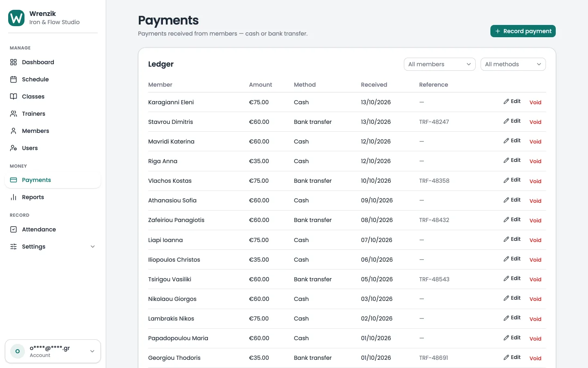This screenshot has width=588, height=368.
Task: Click the member name Liapi Ioanna
Action: point(165,240)
